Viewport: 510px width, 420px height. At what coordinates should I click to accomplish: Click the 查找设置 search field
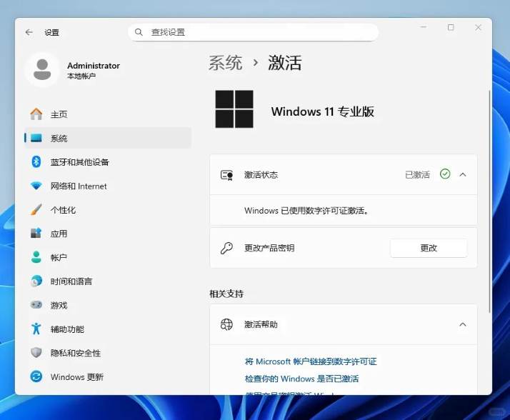tap(253, 32)
